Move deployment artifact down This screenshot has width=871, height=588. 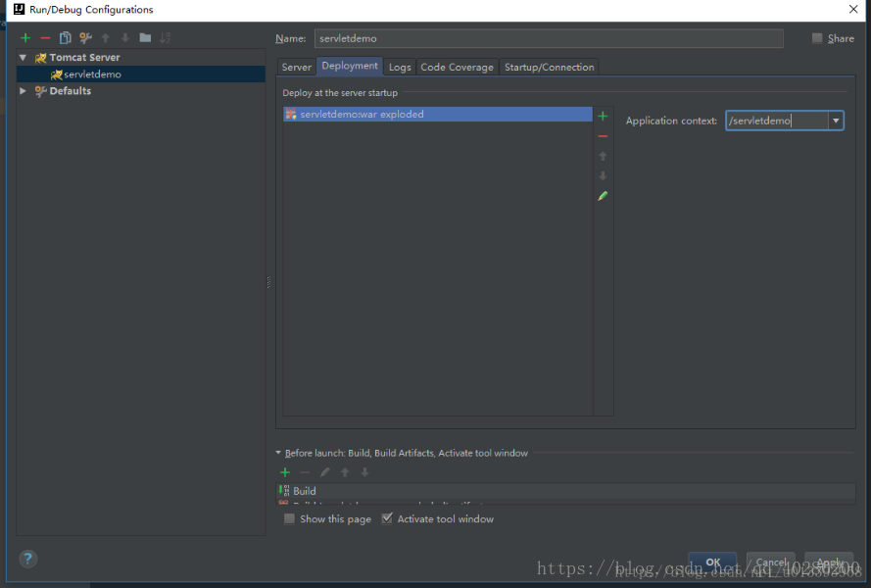(x=603, y=176)
